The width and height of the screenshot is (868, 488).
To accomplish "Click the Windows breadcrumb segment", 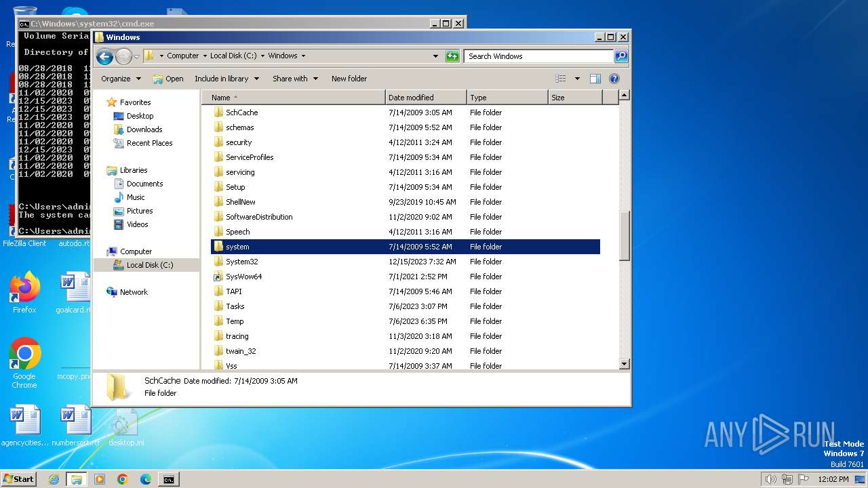I will tap(283, 56).
